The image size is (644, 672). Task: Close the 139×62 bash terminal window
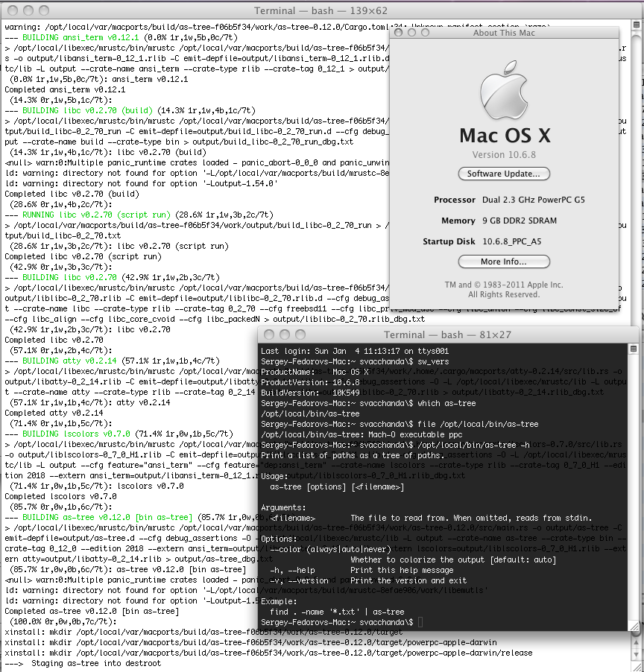pyautogui.click(x=13, y=10)
